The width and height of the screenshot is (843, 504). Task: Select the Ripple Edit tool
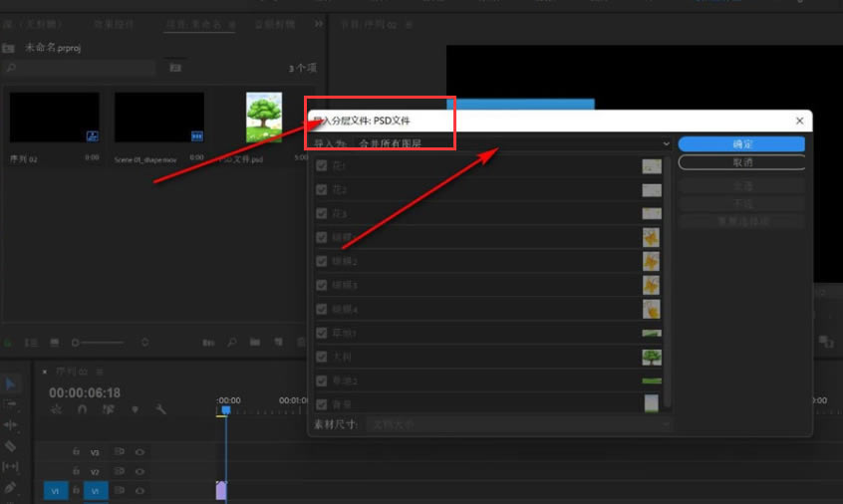[10, 425]
